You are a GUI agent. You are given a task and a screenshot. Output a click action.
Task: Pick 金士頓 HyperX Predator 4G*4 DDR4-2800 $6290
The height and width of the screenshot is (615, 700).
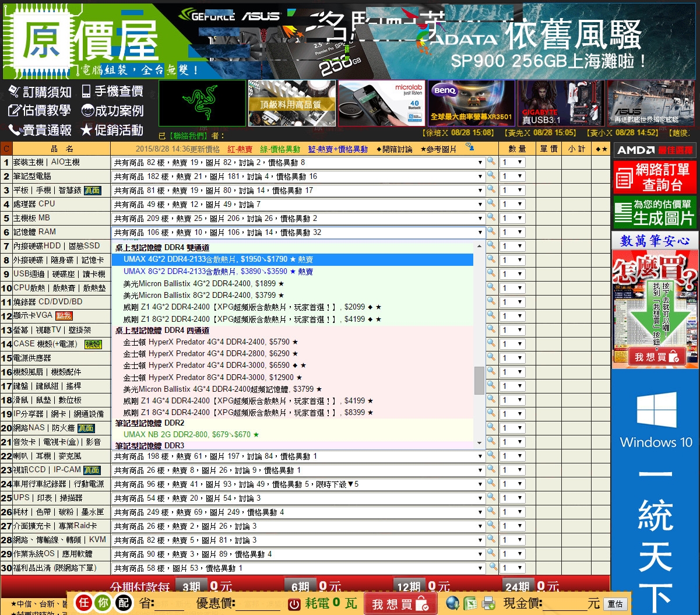pos(292,353)
